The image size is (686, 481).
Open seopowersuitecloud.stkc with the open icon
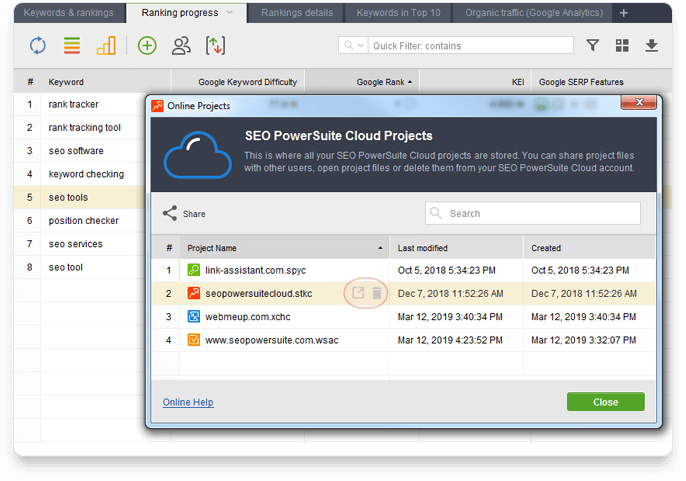pyautogui.click(x=358, y=293)
